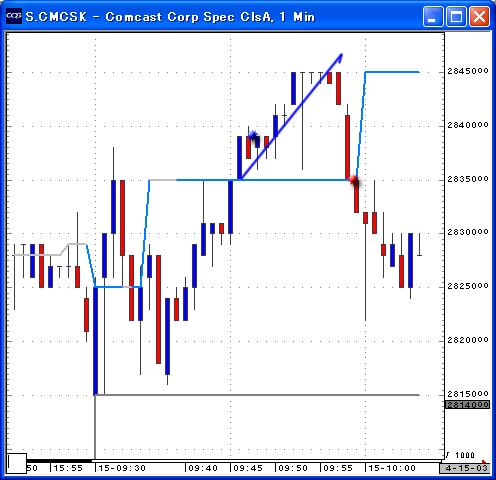This screenshot has width=496, height=480.
Task: Click the 2835000 price axis label
Action: click(468, 179)
